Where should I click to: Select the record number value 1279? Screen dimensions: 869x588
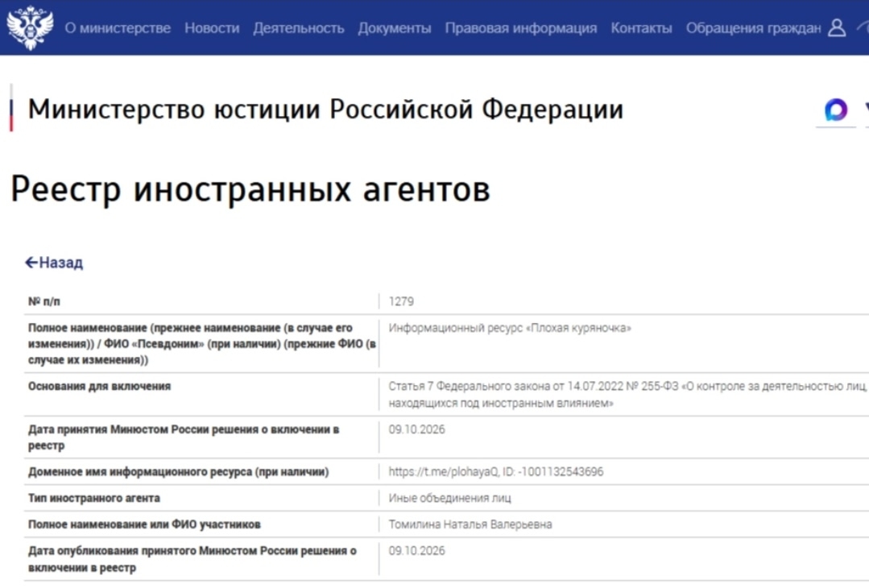click(x=401, y=301)
